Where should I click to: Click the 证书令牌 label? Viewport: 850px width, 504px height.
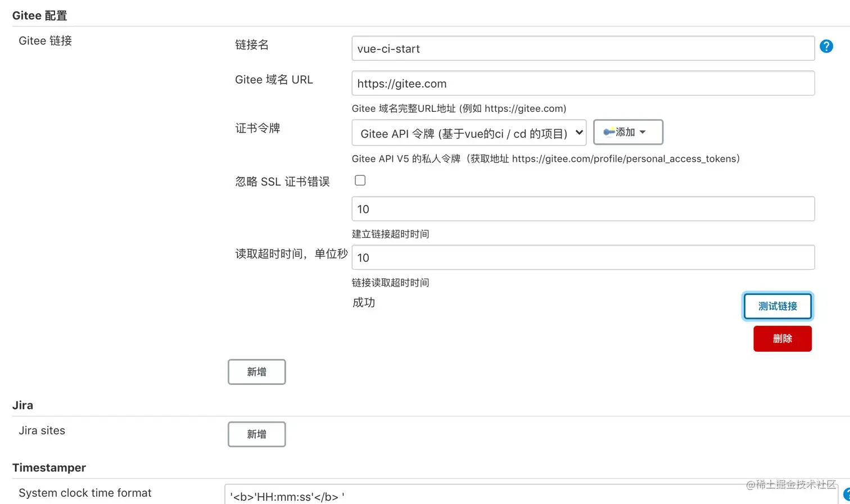coord(257,128)
